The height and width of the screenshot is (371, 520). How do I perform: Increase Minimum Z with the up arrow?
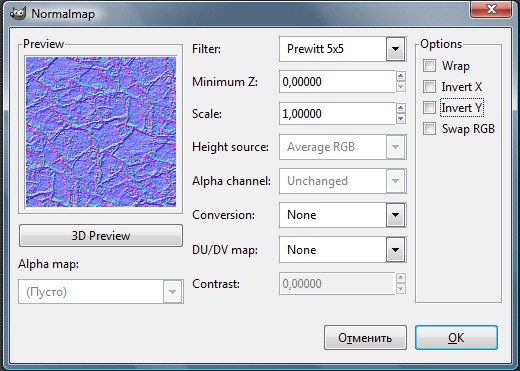tap(401, 76)
